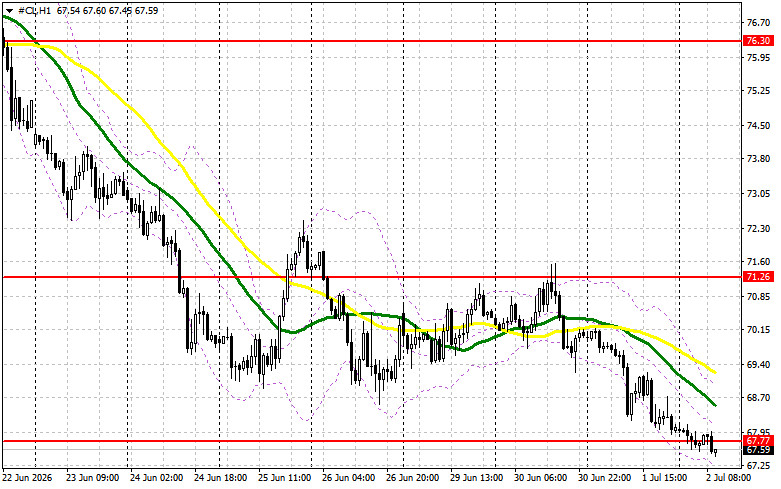Image resolution: width=781 pixels, height=489 pixels.
Task: Click the 24 Jun 02:00 time label
Action: (156, 478)
